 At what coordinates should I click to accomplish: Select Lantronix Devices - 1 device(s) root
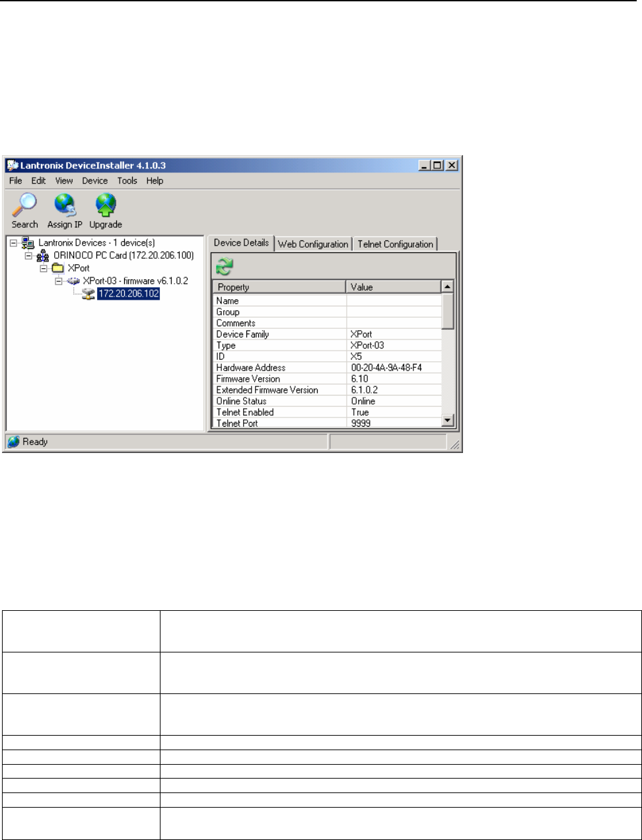coord(96,243)
